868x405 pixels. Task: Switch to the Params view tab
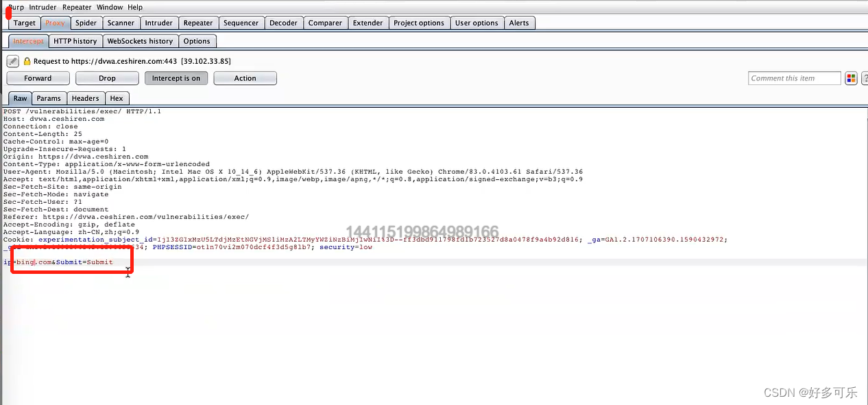click(x=49, y=98)
